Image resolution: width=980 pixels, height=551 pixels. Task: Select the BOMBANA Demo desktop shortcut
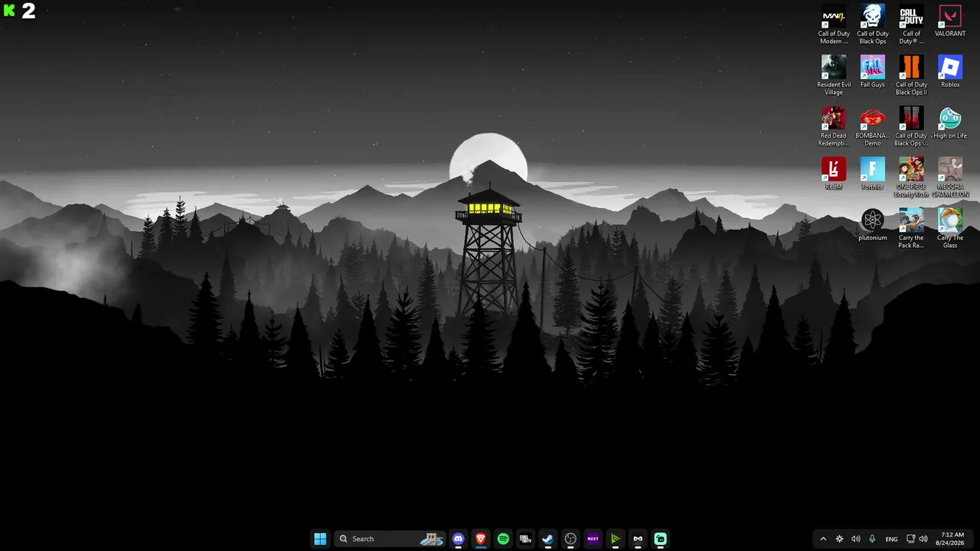pos(873,127)
